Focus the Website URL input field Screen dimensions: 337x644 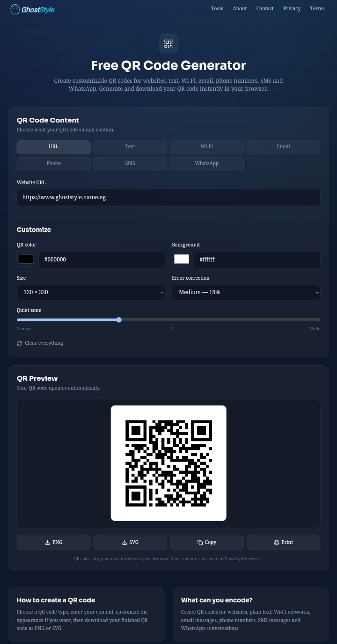click(168, 197)
